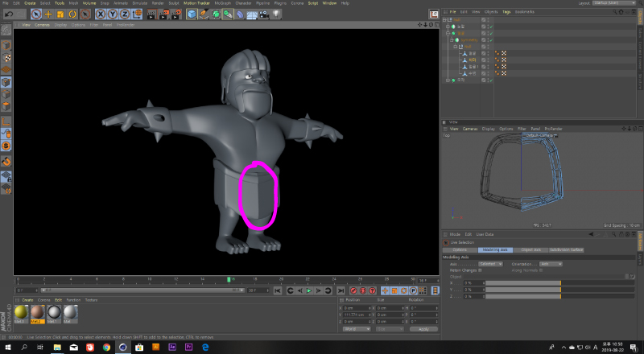Switch to Object Axis tab
644x354 pixels.
coord(530,249)
